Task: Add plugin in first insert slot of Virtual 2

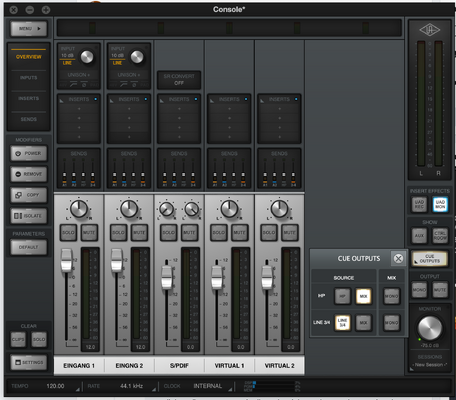Action: (279, 109)
